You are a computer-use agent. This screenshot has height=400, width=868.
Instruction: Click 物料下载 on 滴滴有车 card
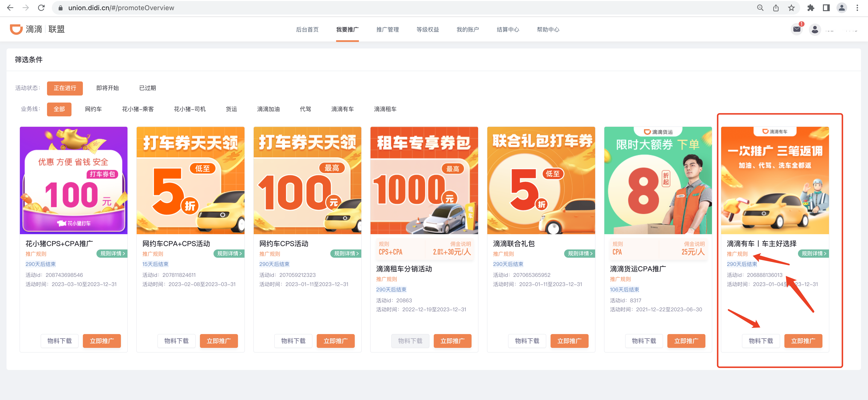pyautogui.click(x=761, y=341)
